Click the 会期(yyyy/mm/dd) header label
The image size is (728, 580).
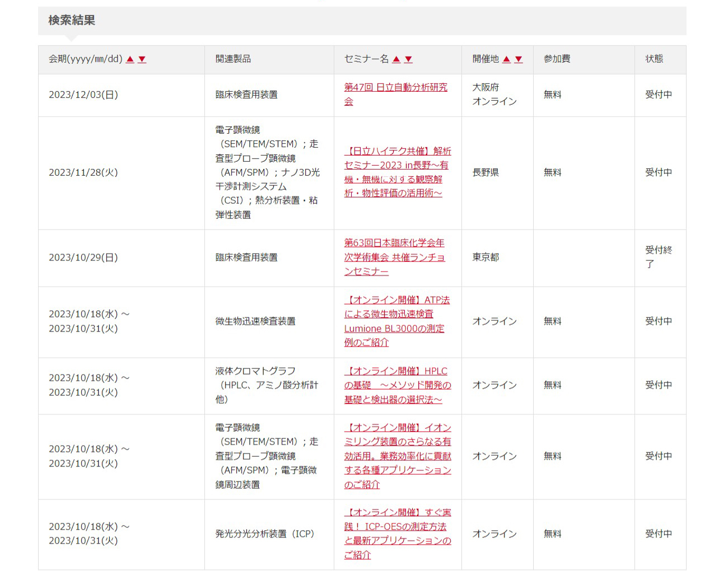pyautogui.click(x=85, y=59)
